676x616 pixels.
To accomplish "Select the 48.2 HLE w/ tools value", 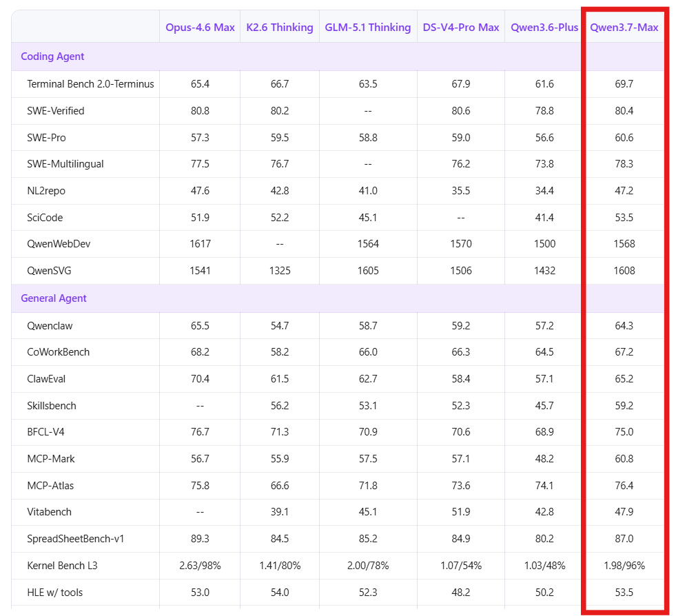I will [461, 593].
